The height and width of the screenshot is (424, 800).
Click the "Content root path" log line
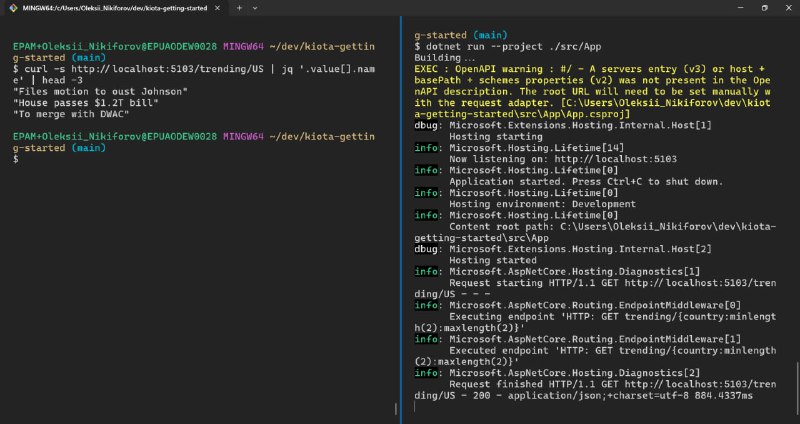pos(595,232)
